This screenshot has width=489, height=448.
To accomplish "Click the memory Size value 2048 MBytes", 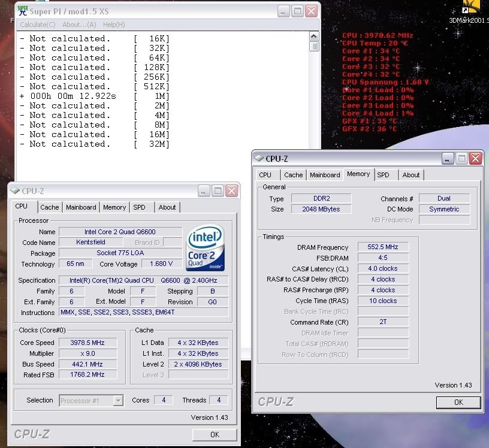I will pos(322,209).
